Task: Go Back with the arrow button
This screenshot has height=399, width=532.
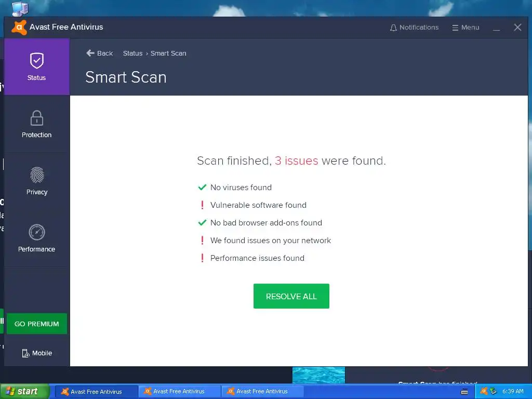Action: tap(99, 54)
